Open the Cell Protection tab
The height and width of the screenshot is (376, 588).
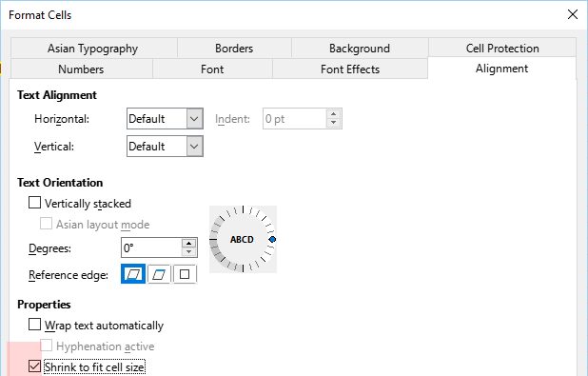pos(502,48)
